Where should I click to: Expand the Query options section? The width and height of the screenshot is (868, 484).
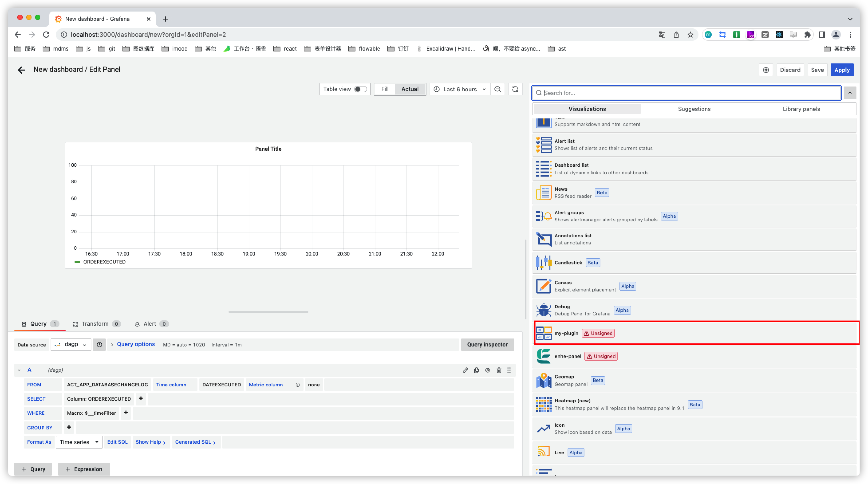pyautogui.click(x=135, y=344)
